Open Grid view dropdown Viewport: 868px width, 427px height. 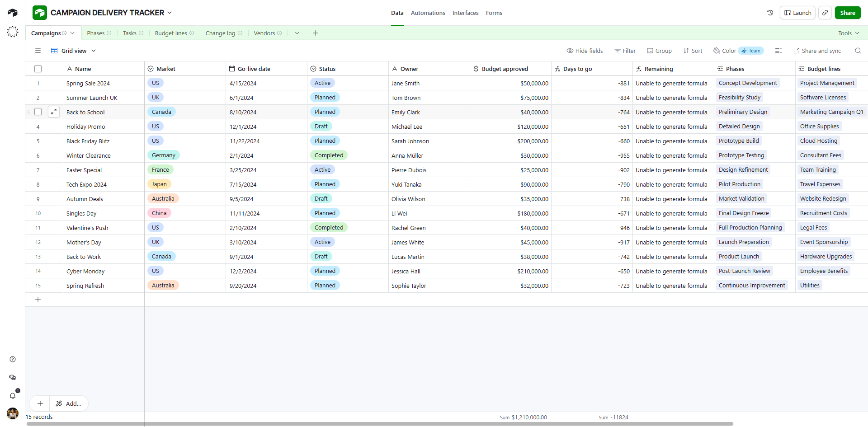tap(73, 51)
